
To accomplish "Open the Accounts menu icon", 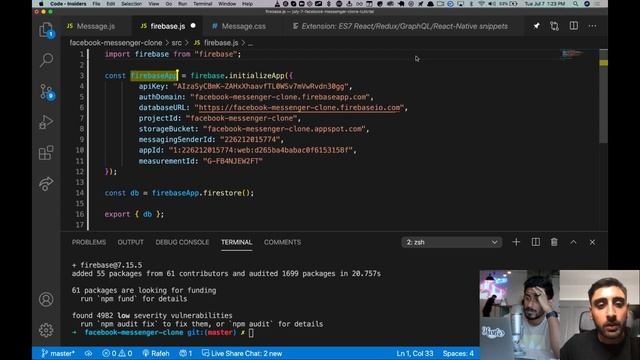I will coord(46,299).
